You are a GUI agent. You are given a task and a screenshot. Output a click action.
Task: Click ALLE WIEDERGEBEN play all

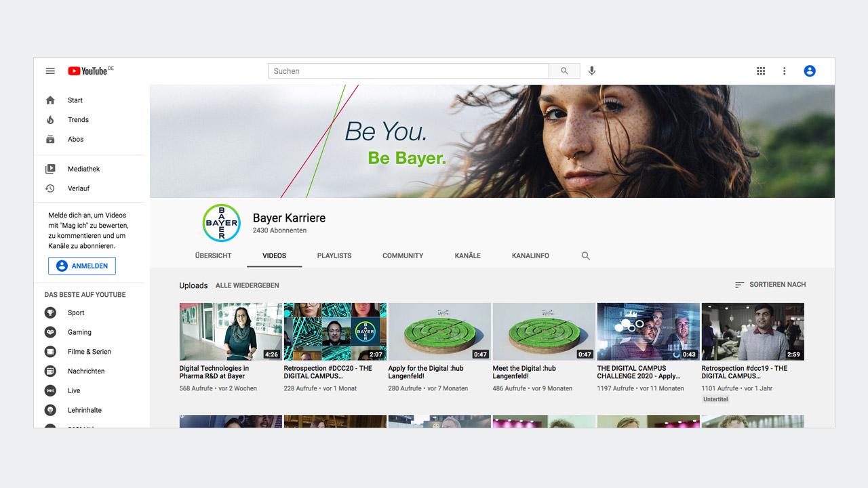pos(248,286)
